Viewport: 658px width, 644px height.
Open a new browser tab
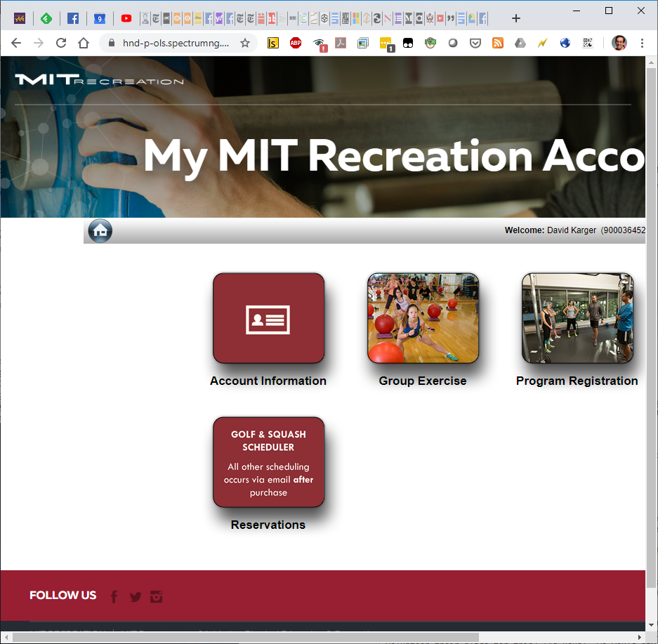click(516, 18)
